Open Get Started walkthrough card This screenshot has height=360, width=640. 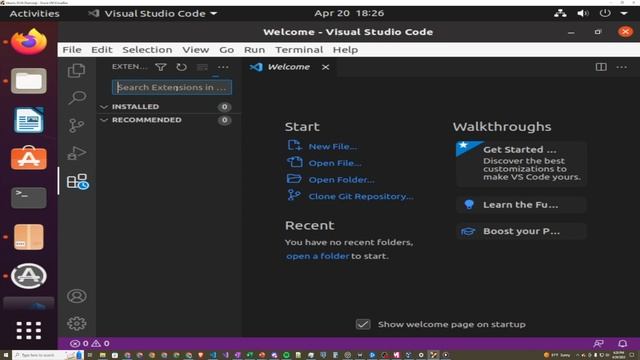pos(521,163)
